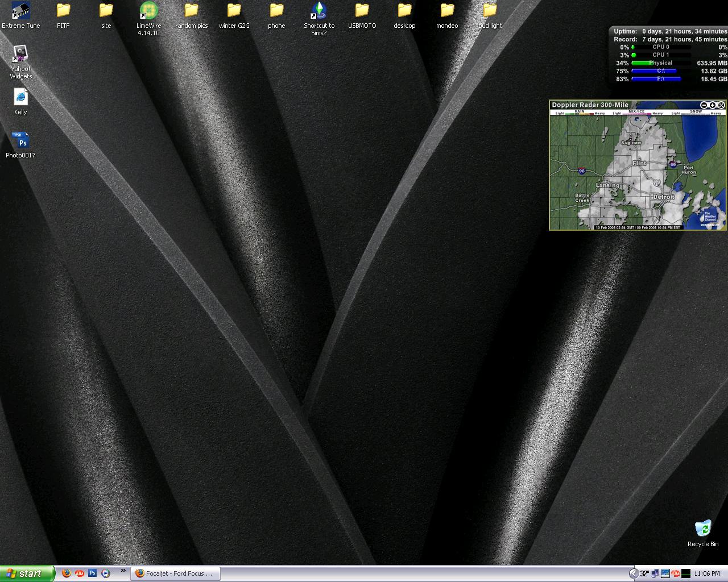Select the site folder icon
The width and height of the screenshot is (728, 582).
click(106, 15)
